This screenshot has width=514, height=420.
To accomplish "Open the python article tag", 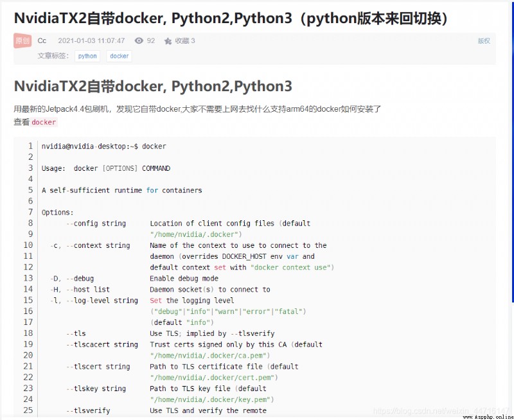I will [x=87, y=56].
